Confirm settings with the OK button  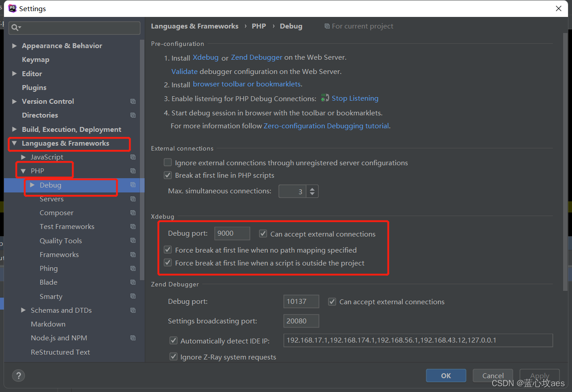coord(446,376)
